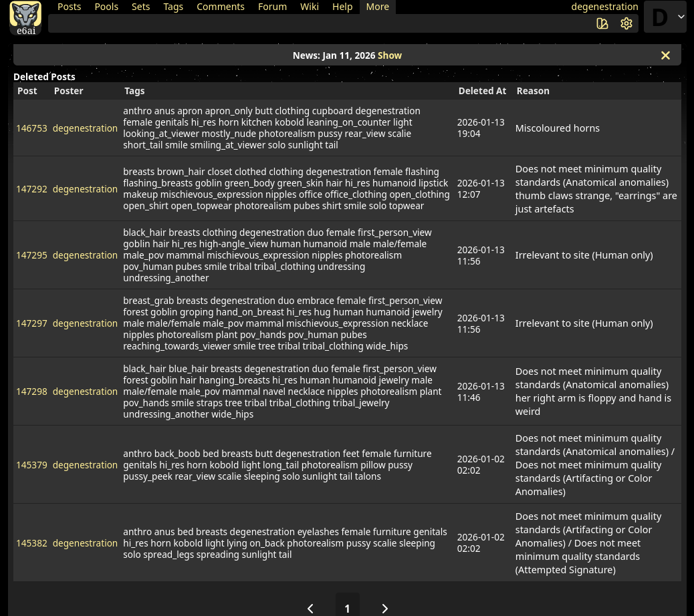The image size is (694, 616).
Task: Open poster degenestration in row 147292
Action: [x=85, y=189]
